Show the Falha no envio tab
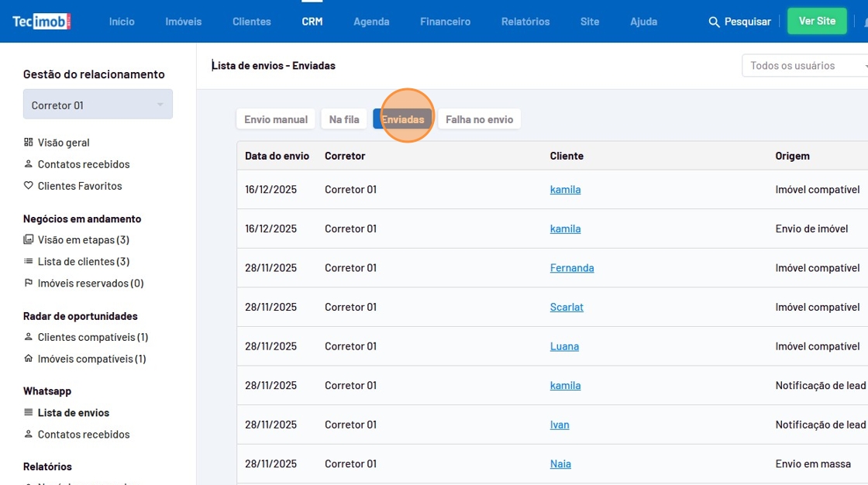Viewport: 868px width, 485px height. coord(479,119)
